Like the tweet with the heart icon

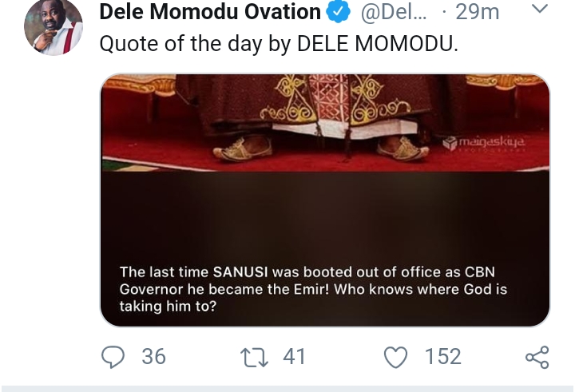396,356
